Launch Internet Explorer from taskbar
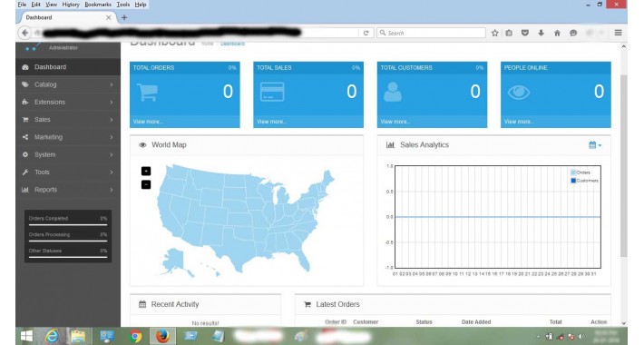 point(52,336)
